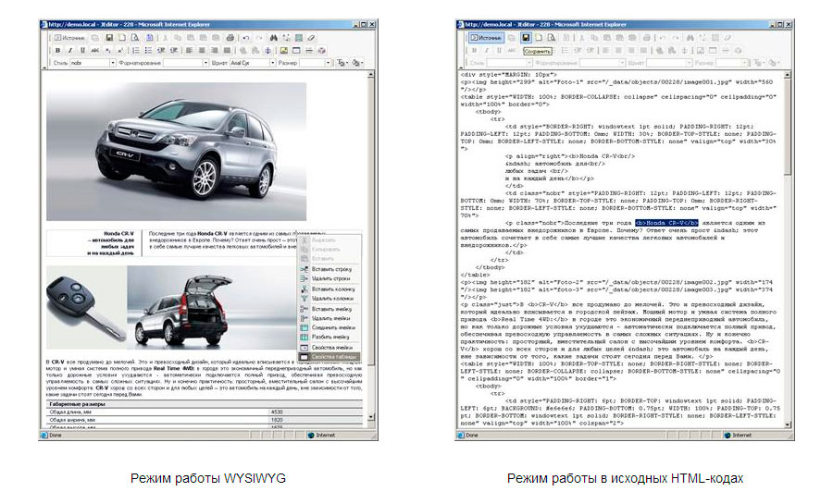The image size is (833, 504).
Task: Click the silver Honda CR-V photo
Action: [177, 152]
